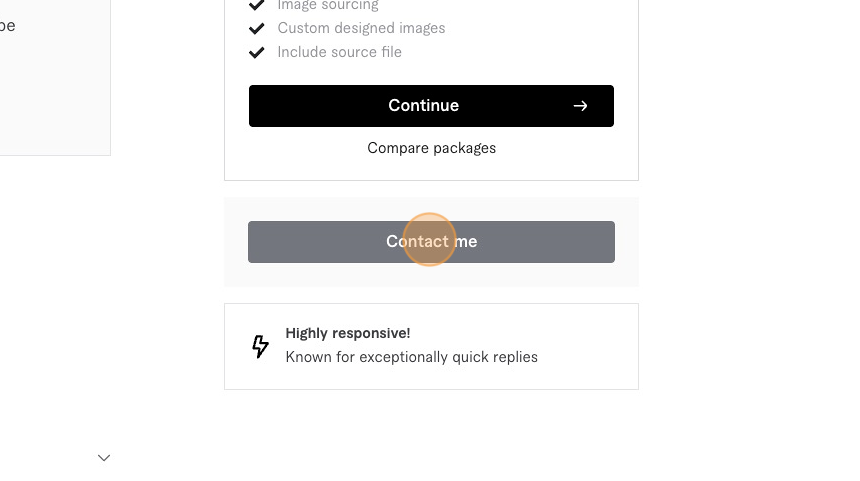Select the Continue button label
This screenshot has width=860, height=481.
[x=423, y=105]
